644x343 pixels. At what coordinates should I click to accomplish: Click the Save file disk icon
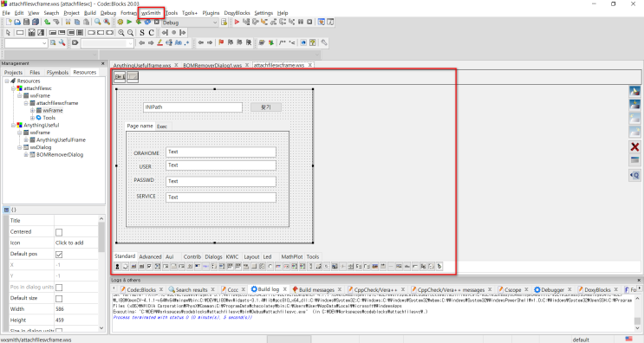point(26,23)
